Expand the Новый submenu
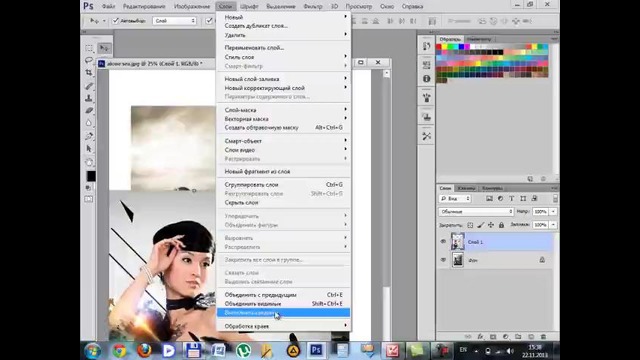 [284, 17]
